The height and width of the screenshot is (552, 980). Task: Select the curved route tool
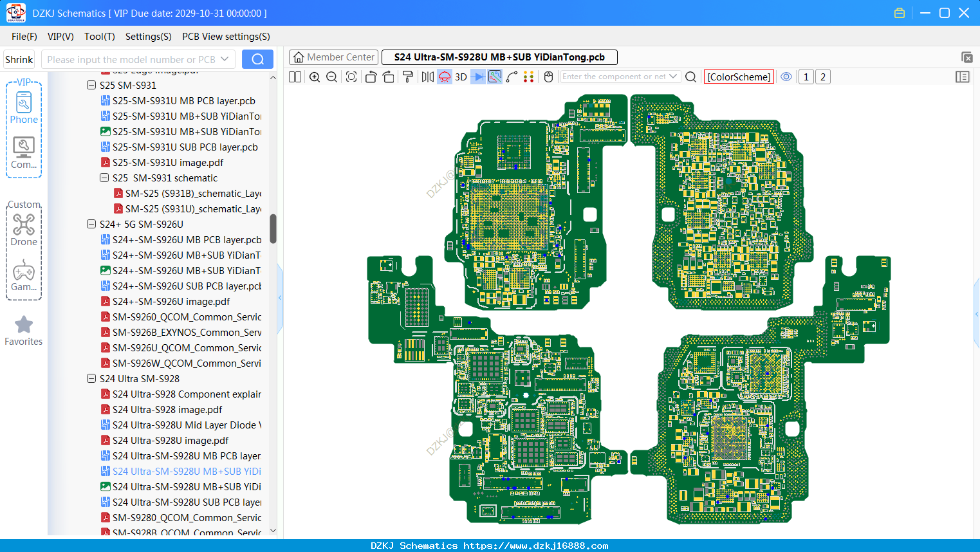tap(512, 77)
